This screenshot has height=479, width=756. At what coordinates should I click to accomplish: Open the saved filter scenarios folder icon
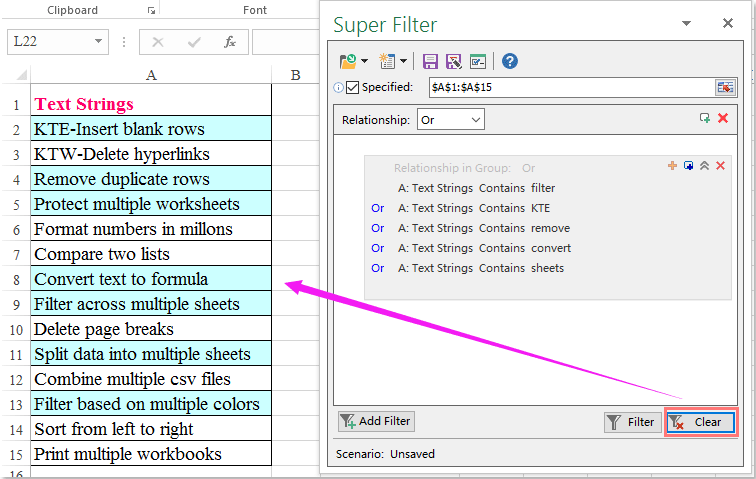pos(347,61)
